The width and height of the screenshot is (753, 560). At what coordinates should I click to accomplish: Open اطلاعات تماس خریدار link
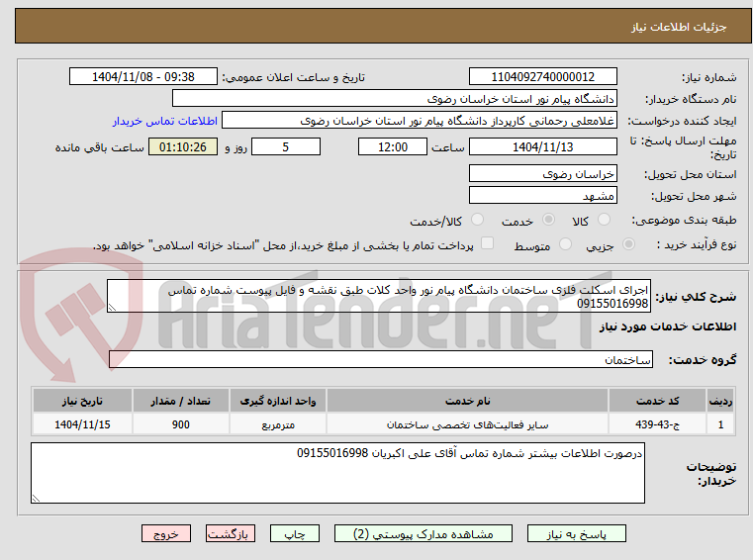coord(165,121)
